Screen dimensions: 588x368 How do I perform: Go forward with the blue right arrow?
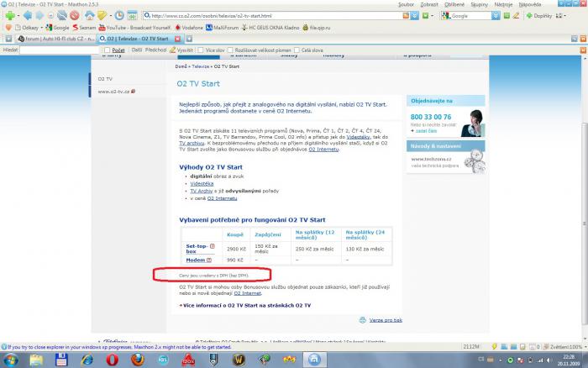(x=39, y=15)
